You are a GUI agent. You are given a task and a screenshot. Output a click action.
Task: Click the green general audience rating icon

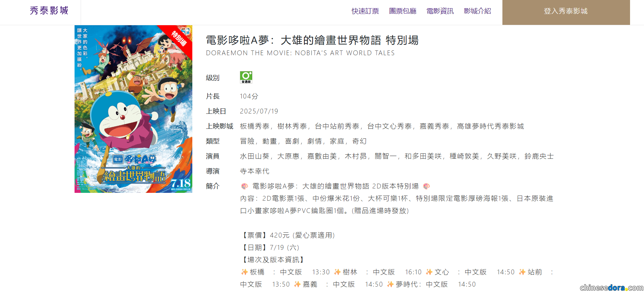tap(246, 77)
